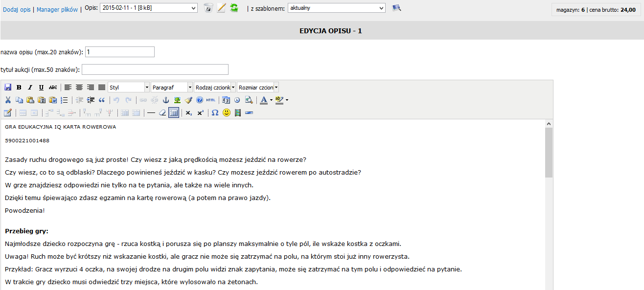Insert a horizontal rule line
Viewport: 644px width, 290px height.
151,113
